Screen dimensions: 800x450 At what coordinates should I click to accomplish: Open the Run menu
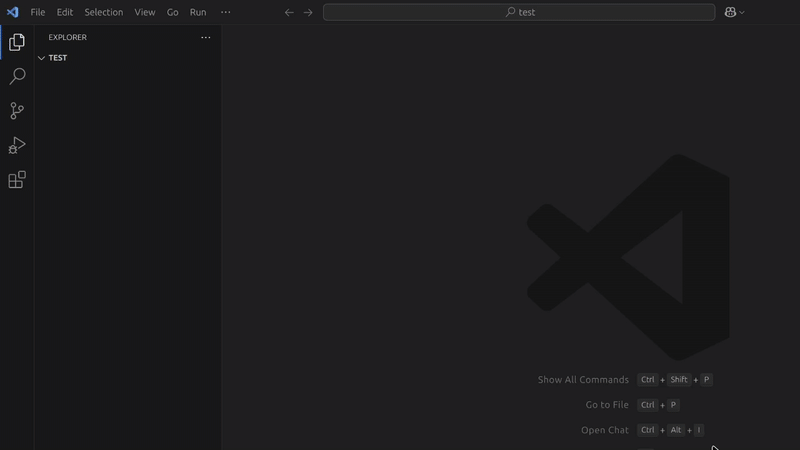[x=198, y=12]
